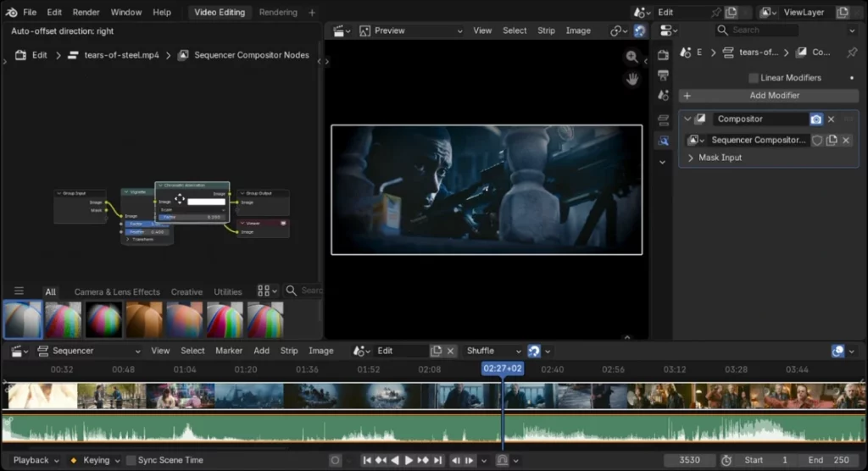
Task: Select the Camera & Lens Effects category
Action: 117,292
